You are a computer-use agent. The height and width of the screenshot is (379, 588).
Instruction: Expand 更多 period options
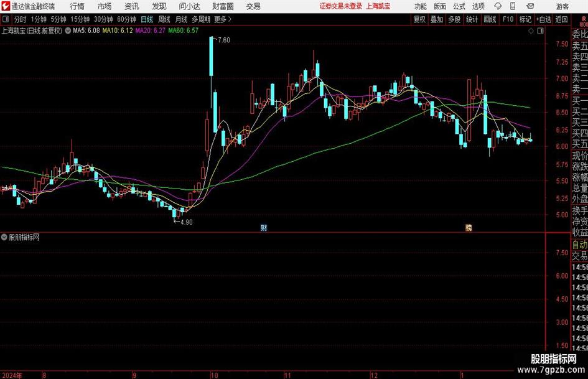pos(223,19)
